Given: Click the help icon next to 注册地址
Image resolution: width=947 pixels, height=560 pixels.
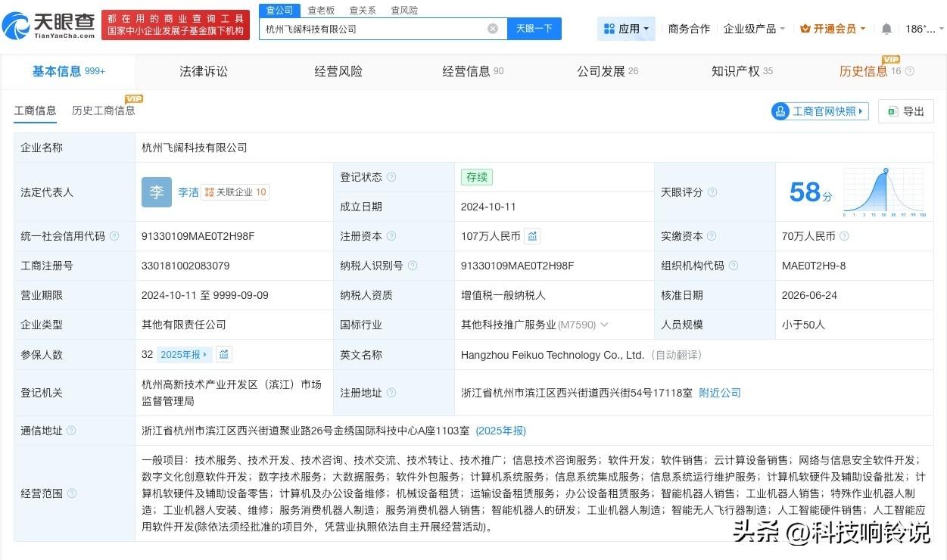Looking at the screenshot, I should [x=391, y=393].
